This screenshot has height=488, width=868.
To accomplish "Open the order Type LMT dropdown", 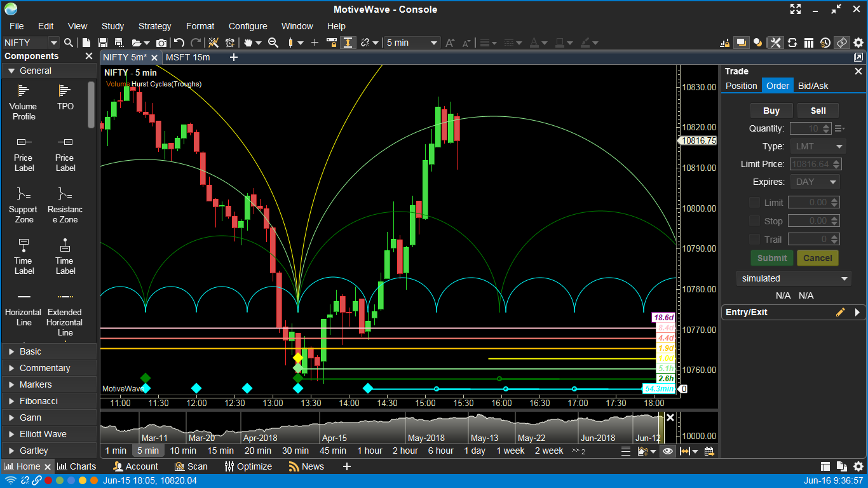I will pyautogui.click(x=818, y=146).
